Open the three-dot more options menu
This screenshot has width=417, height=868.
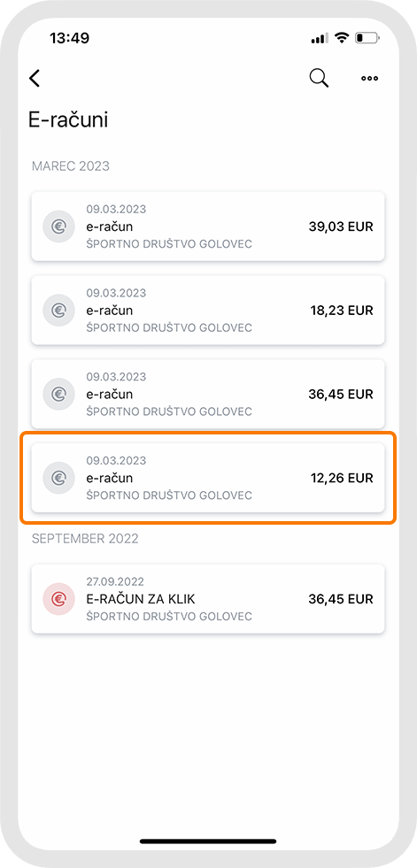(x=369, y=78)
